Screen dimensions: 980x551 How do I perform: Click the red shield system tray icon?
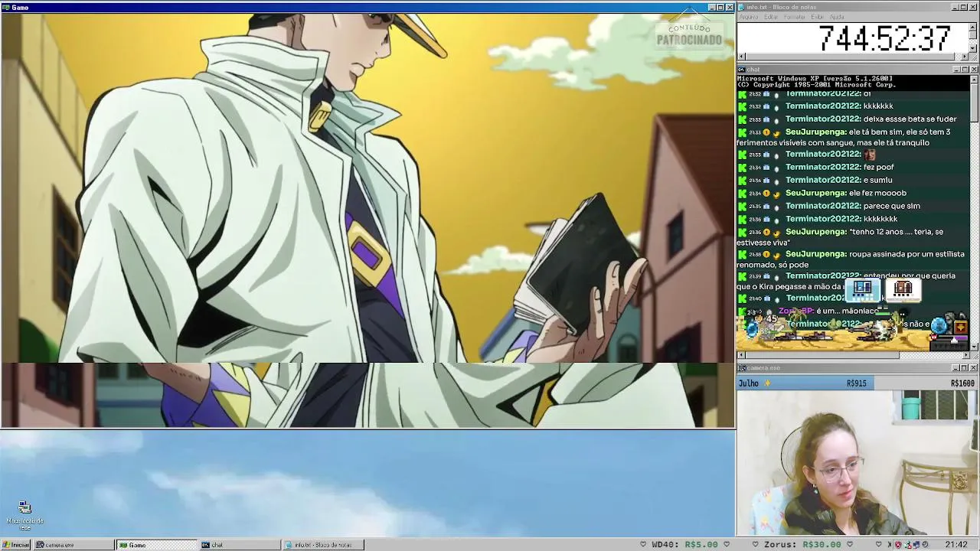tap(899, 545)
